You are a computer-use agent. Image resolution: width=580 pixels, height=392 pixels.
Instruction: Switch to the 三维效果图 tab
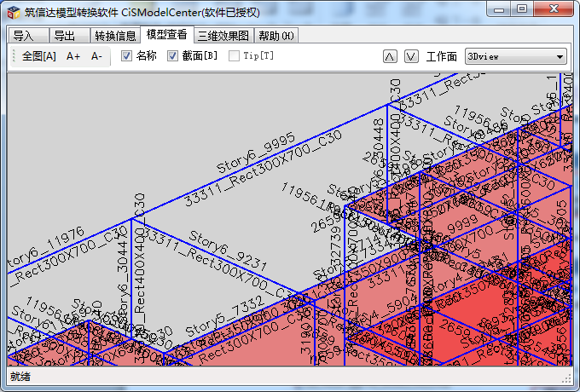223,36
